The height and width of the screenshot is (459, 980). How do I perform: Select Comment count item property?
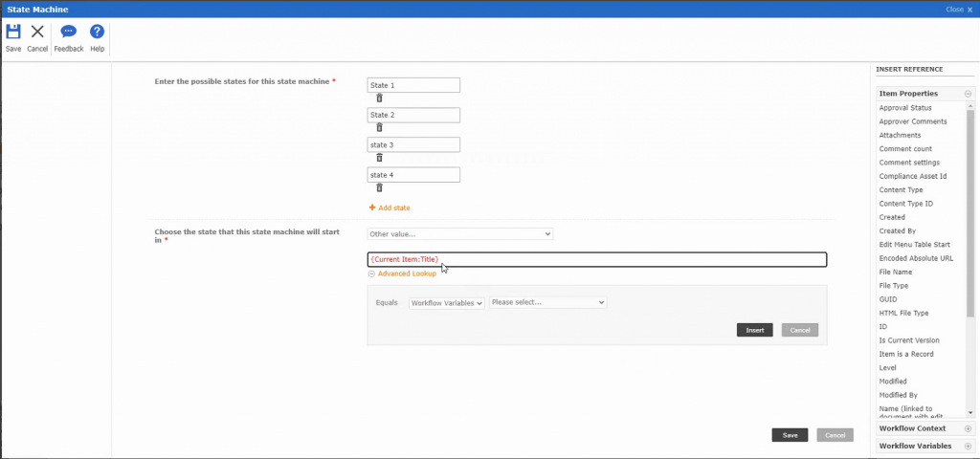coord(905,149)
